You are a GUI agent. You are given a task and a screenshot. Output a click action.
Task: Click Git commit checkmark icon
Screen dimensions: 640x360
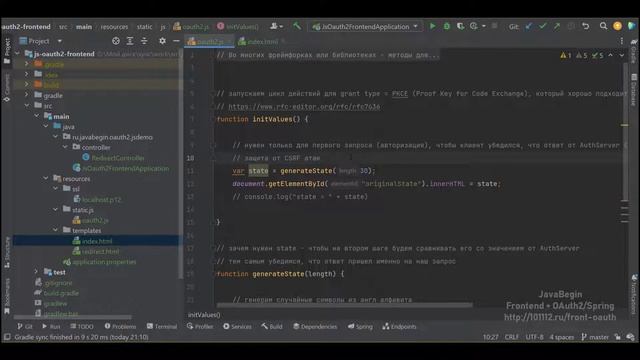click(542, 27)
